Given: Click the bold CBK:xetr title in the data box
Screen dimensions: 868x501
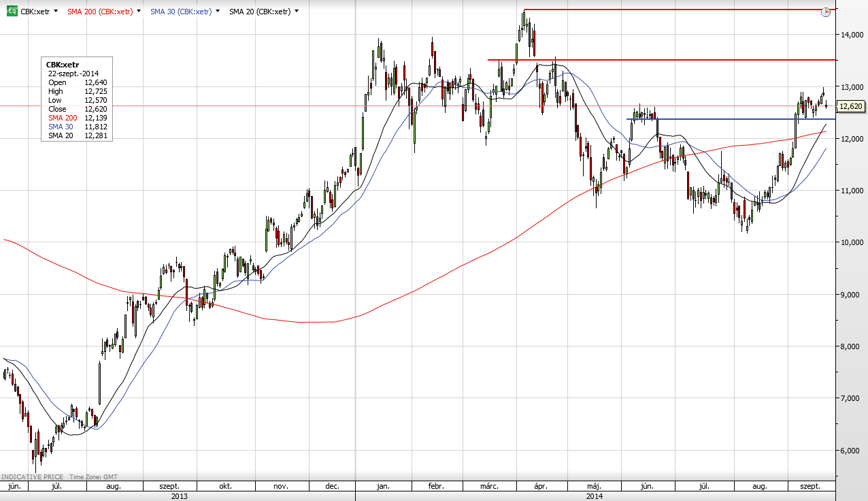Looking at the screenshot, I should click(63, 65).
